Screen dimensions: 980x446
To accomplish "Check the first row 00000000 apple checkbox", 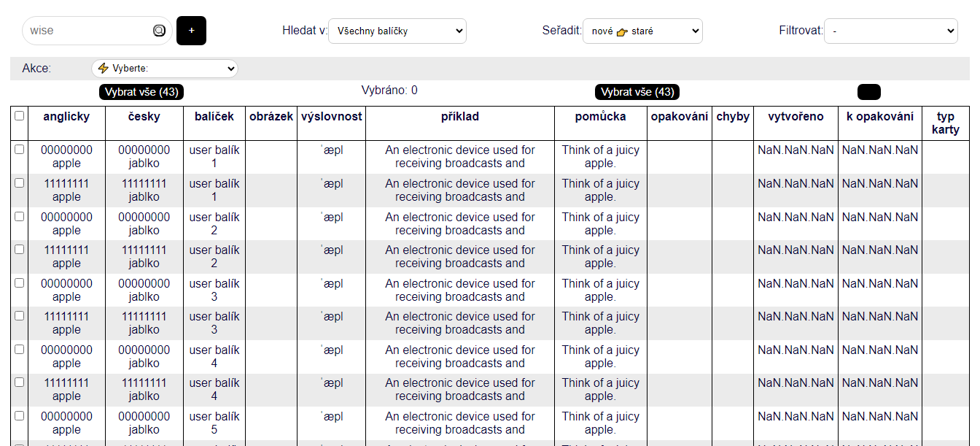I will click(20, 150).
